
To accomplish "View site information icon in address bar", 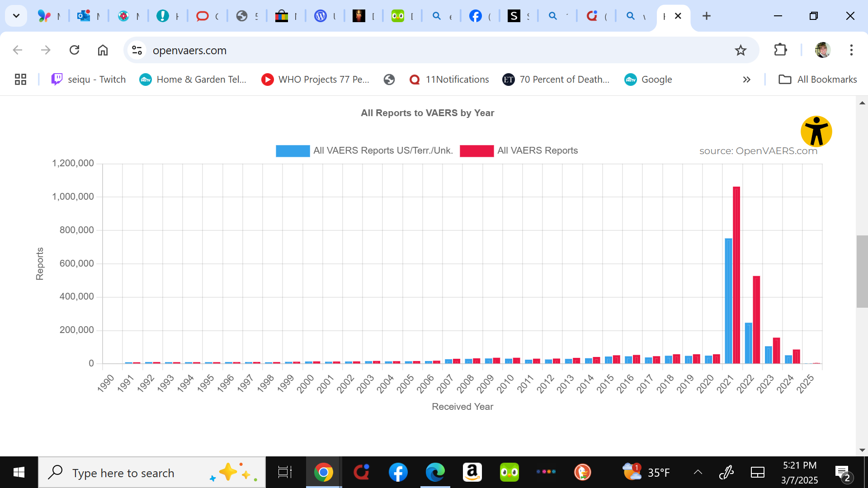I will 137,50.
